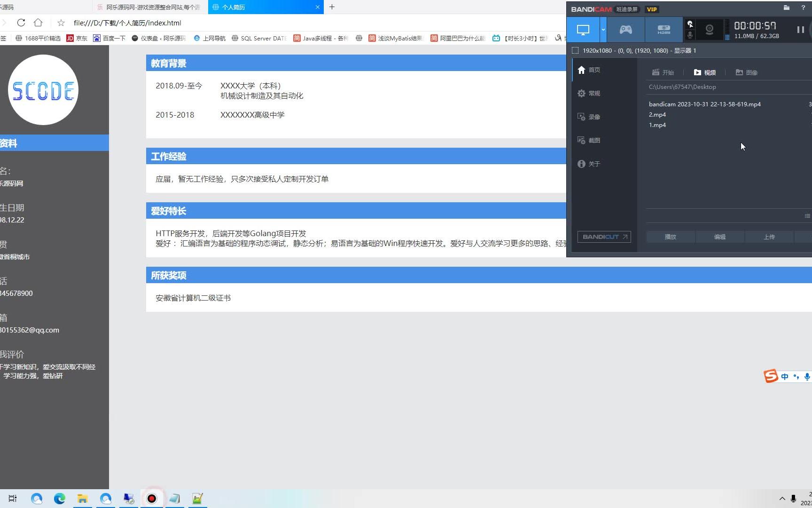The image size is (812, 508).
Task: Select the 2.mp4 video file
Action: click(657, 115)
